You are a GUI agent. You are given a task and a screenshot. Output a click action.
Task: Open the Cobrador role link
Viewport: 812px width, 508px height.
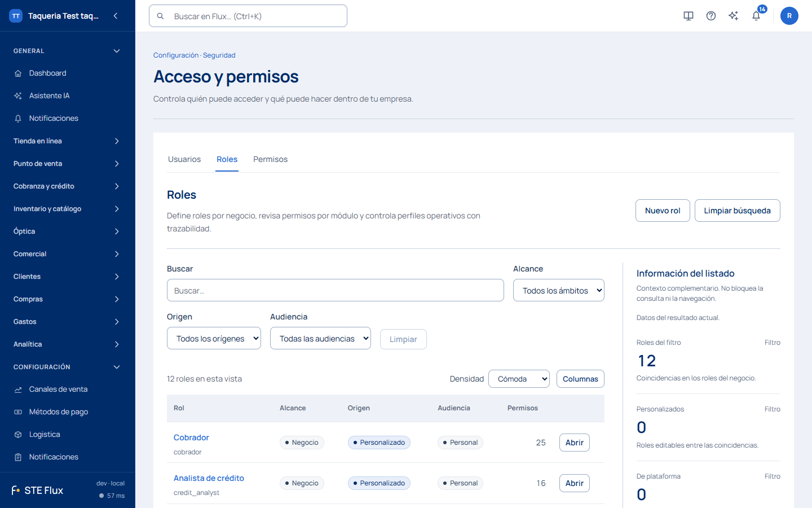click(191, 437)
